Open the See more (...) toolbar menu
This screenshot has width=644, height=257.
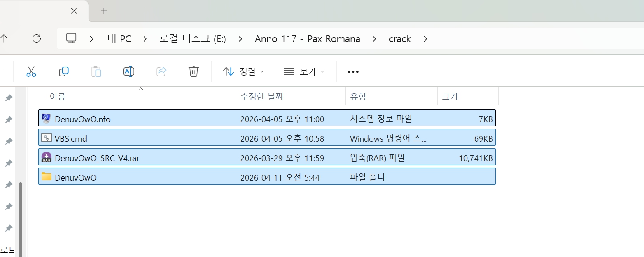point(353,72)
